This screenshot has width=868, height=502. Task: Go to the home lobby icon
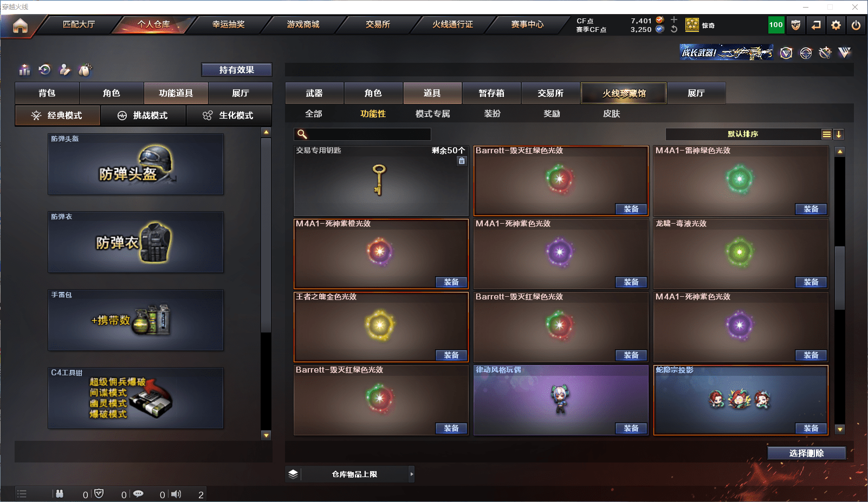[20, 25]
